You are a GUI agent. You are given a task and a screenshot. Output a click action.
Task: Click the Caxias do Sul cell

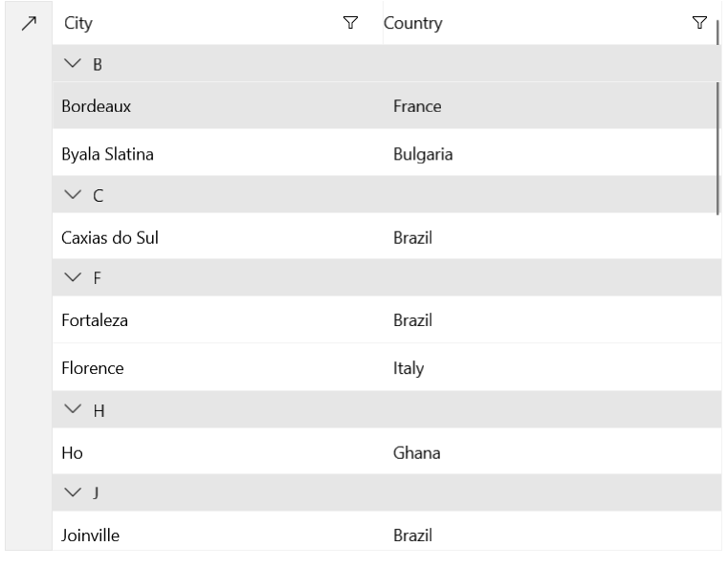(109, 237)
